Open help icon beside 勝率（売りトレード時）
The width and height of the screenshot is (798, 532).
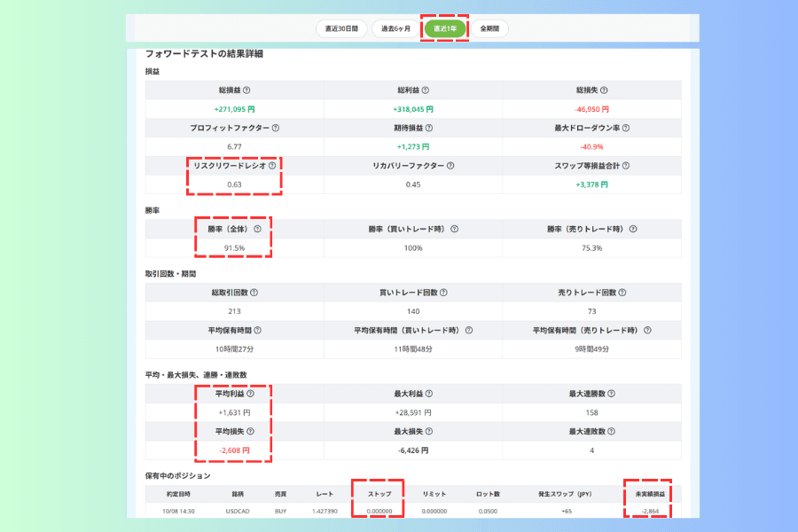tap(633, 229)
